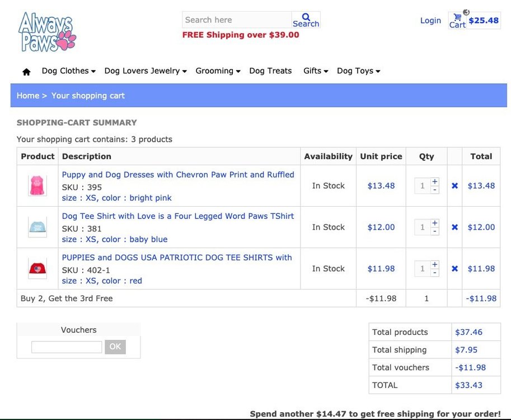Decrease quantity of the Love tee shirt
Image resolution: width=511 pixels, height=420 pixels.
click(x=435, y=231)
